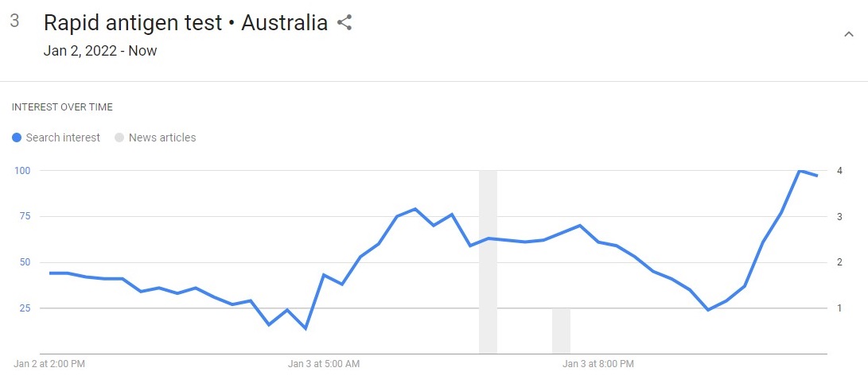Click the line's starting point at left edge

50,273
